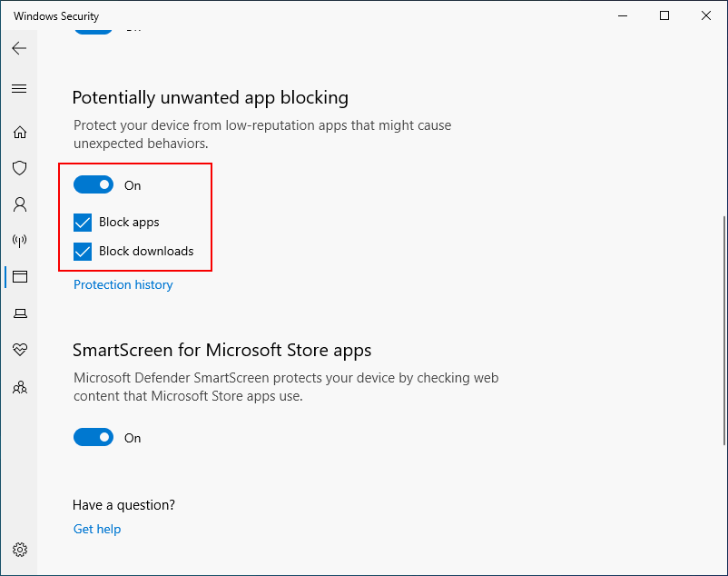Image resolution: width=728 pixels, height=576 pixels.
Task: Open Virus & threat protection shield icon
Action: pyautogui.click(x=19, y=168)
